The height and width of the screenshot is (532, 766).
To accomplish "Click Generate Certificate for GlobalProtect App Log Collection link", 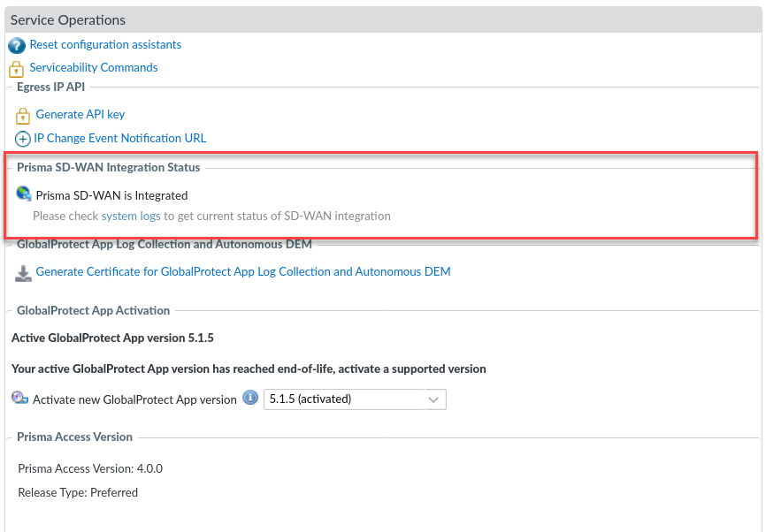I will (243, 271).
